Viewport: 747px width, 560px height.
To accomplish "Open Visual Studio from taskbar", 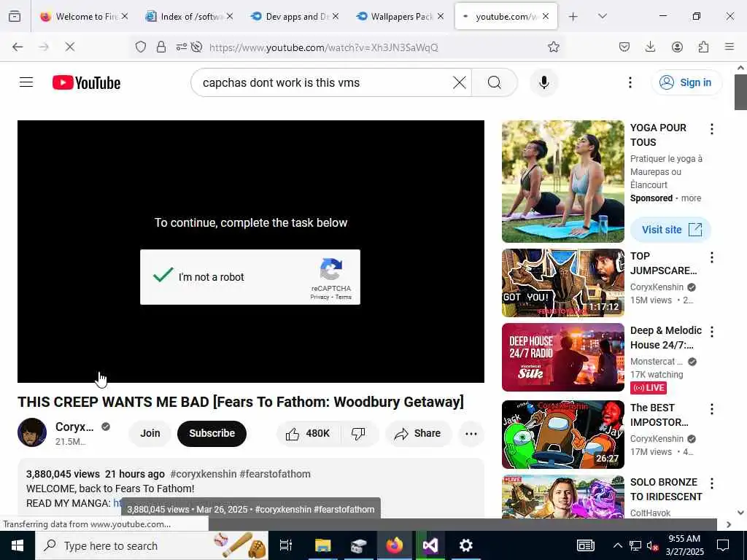I will coord(430,545).
